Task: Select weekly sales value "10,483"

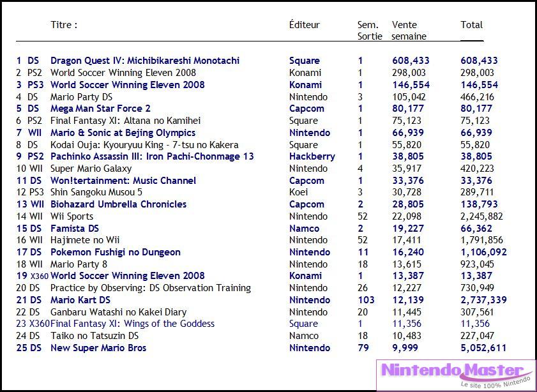Action: [407, 336]
